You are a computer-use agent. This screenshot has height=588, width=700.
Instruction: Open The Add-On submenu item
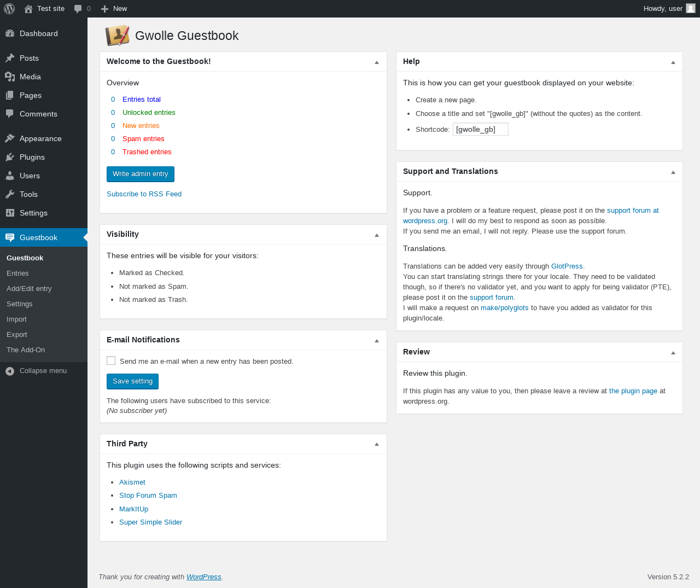[26, 350]
